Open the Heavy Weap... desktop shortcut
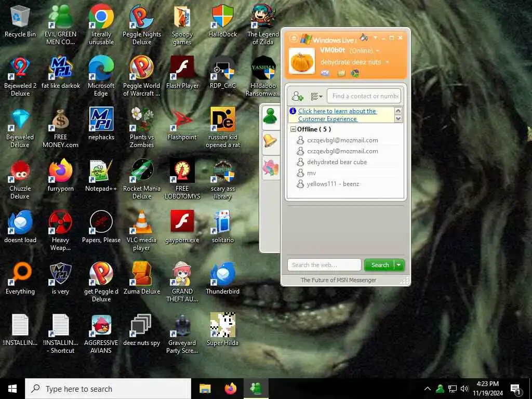The width and height of the screenshot is (532, 399). (x=60, y=231)
